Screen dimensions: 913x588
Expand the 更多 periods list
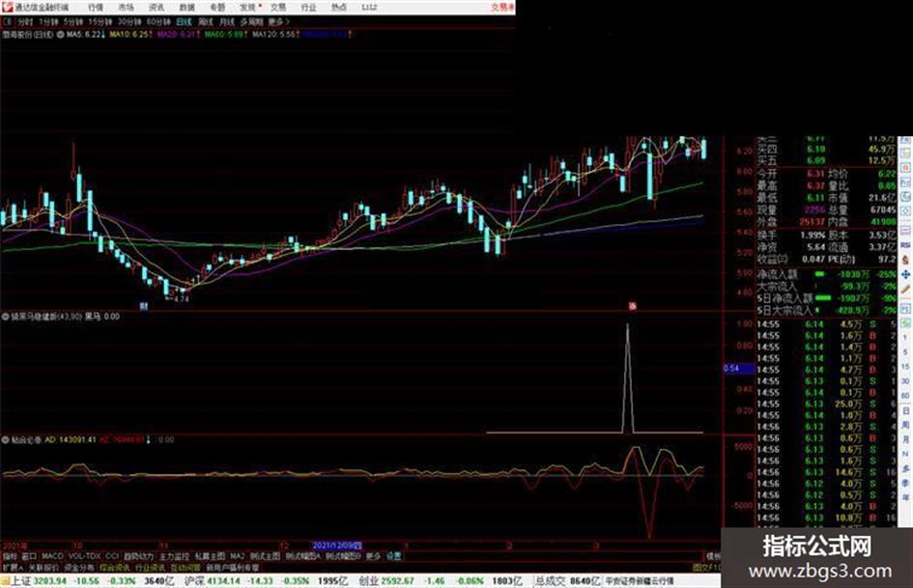[278, 21]
